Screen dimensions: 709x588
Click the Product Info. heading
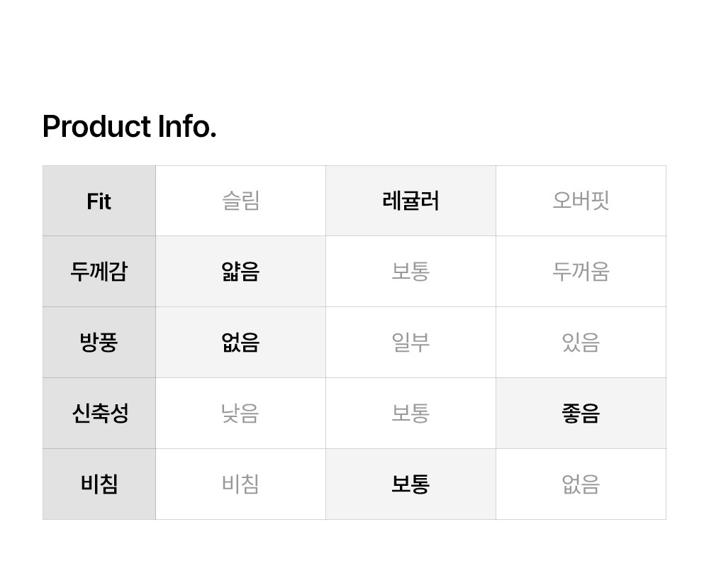(x=129, y=127)
